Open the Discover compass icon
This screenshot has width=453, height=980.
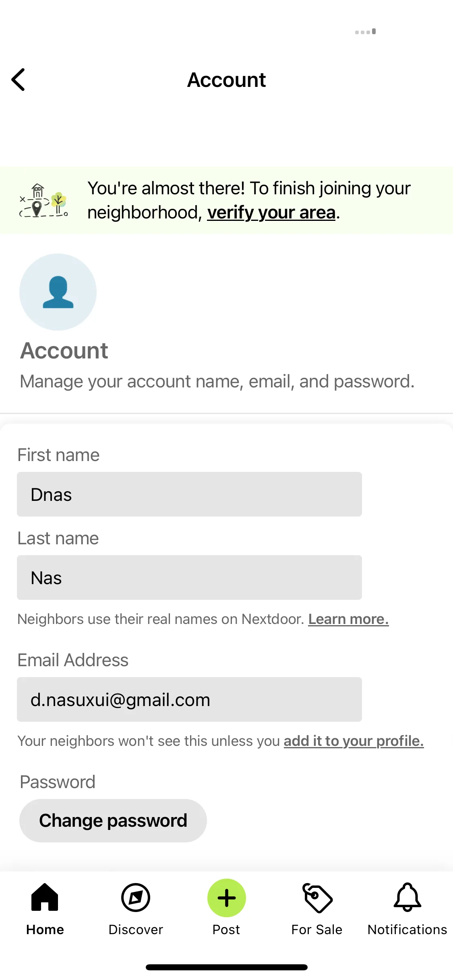click(x=136, y=898)
